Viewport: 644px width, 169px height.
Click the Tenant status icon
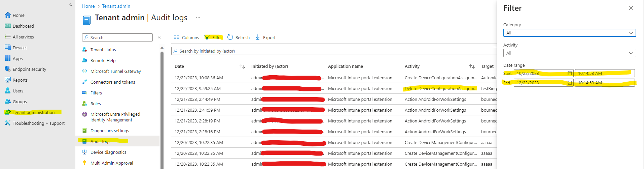tap(85, 50)
